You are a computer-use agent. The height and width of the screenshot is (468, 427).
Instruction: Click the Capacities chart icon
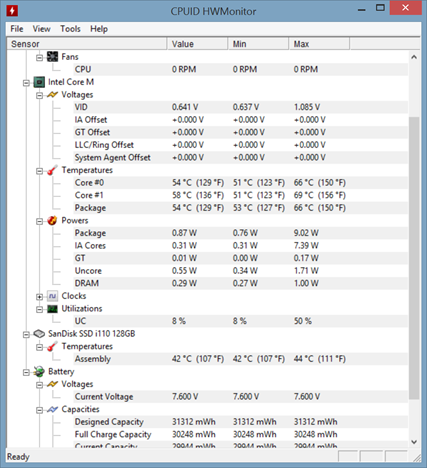(x=52, y=409)
